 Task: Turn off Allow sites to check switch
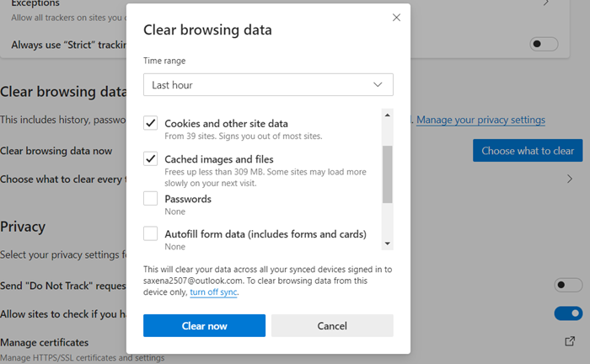pos(568,313)
